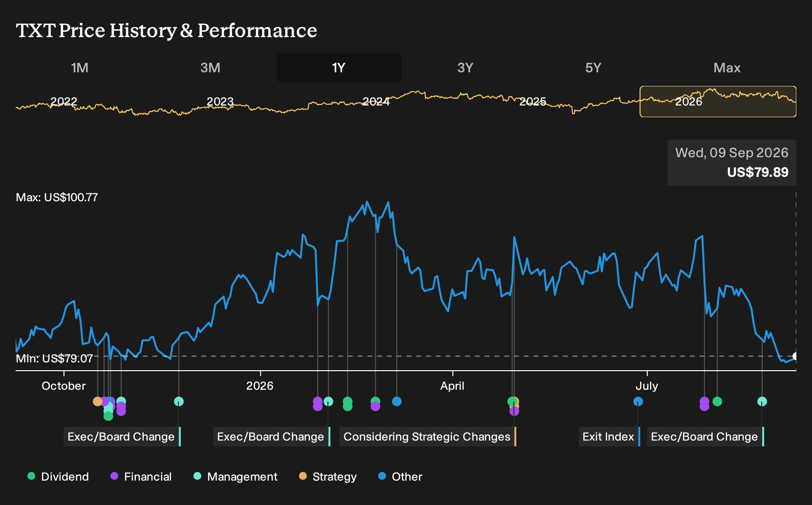812x505 pixels.
Task: Open the Considering Strategic Changes event label
Action: click(427, 437)
